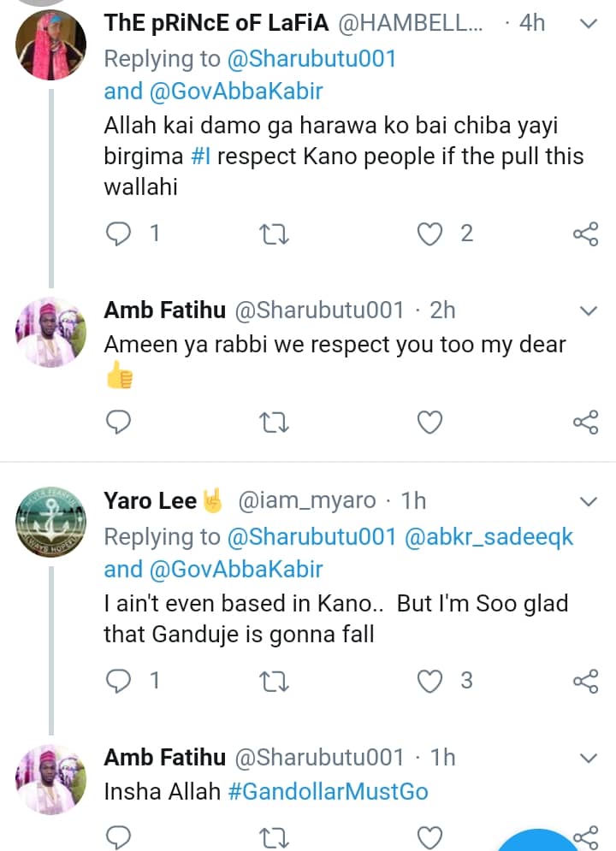
Task: Open dropdown arrow on 'Ameen ya rabbi' tweet
Action: pos(589,310)
